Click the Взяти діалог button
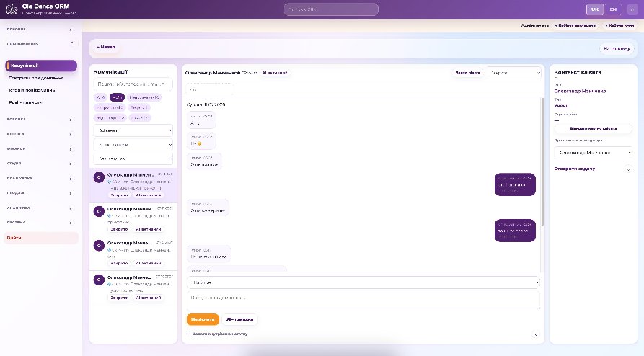This screenshot has height=356, width=644. (x=467, y=73)
